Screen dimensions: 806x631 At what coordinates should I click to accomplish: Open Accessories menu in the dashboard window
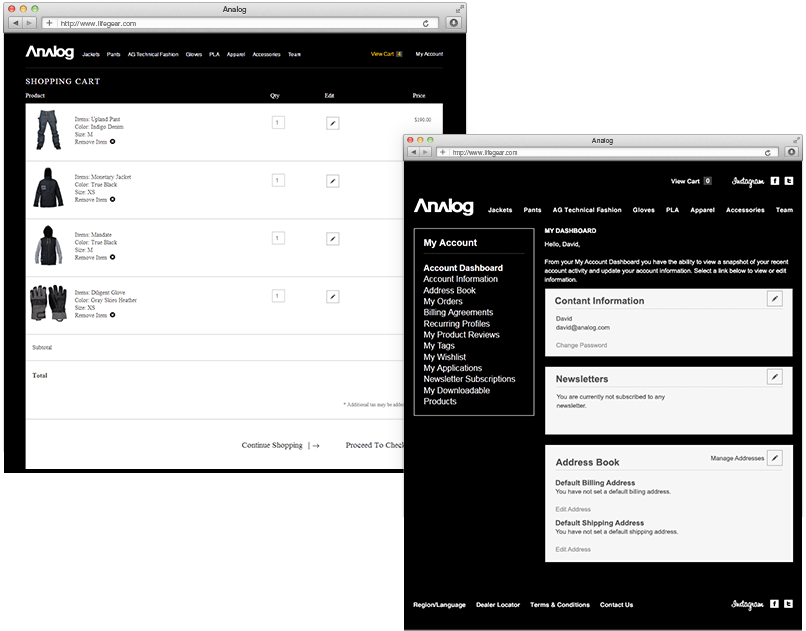pos(745,210)
